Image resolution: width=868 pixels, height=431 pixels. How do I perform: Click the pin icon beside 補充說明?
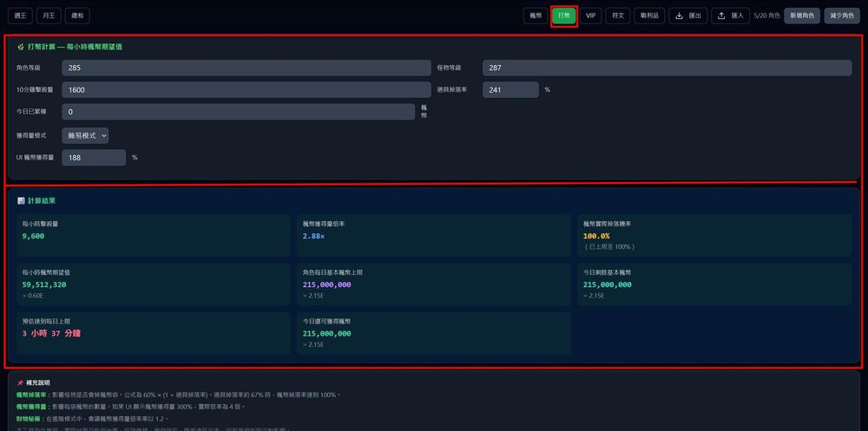(x=20, y=382)
